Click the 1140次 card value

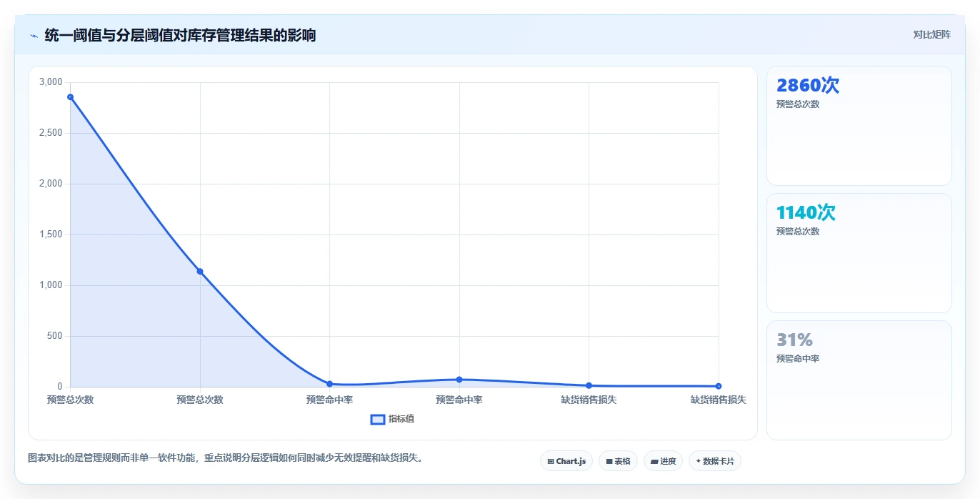pos(806,212)
